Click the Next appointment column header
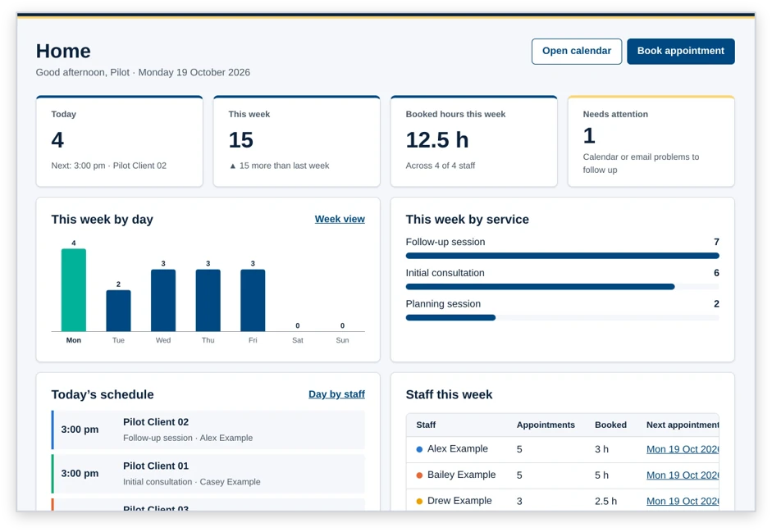Image resolution: width=772 pixels, height=532 pixels. [683, 425]
